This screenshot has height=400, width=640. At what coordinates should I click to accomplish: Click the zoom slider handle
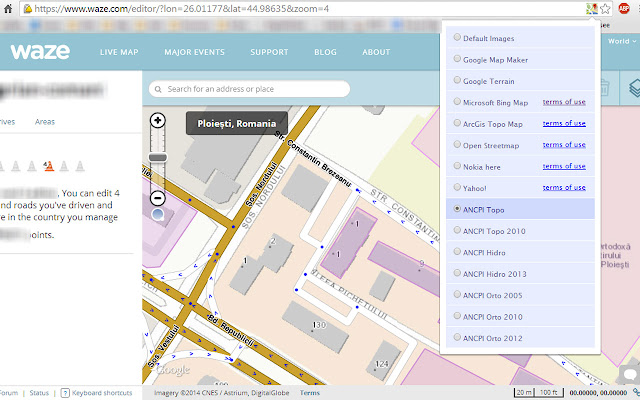click(158, 158)
